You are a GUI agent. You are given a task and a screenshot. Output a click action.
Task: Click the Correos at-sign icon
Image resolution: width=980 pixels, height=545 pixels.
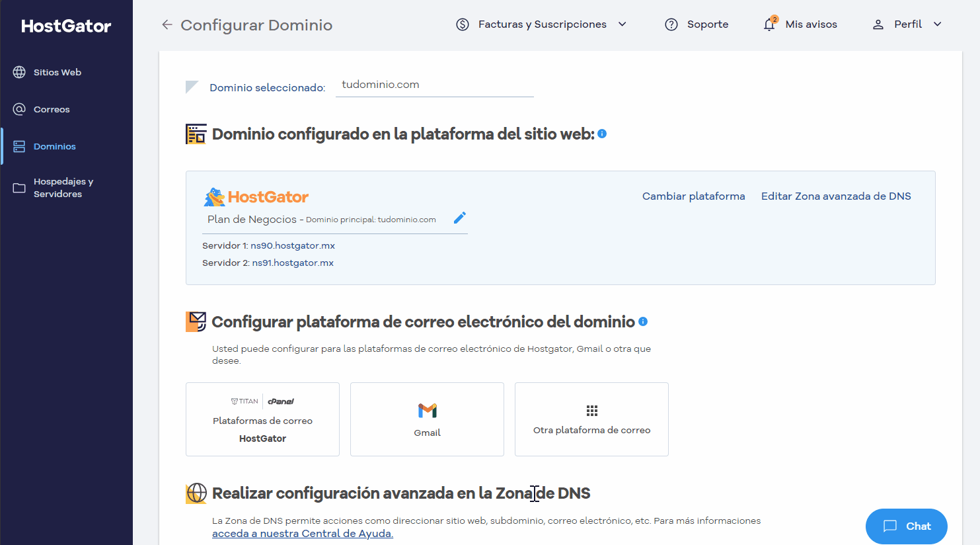(x=19, y=109)
